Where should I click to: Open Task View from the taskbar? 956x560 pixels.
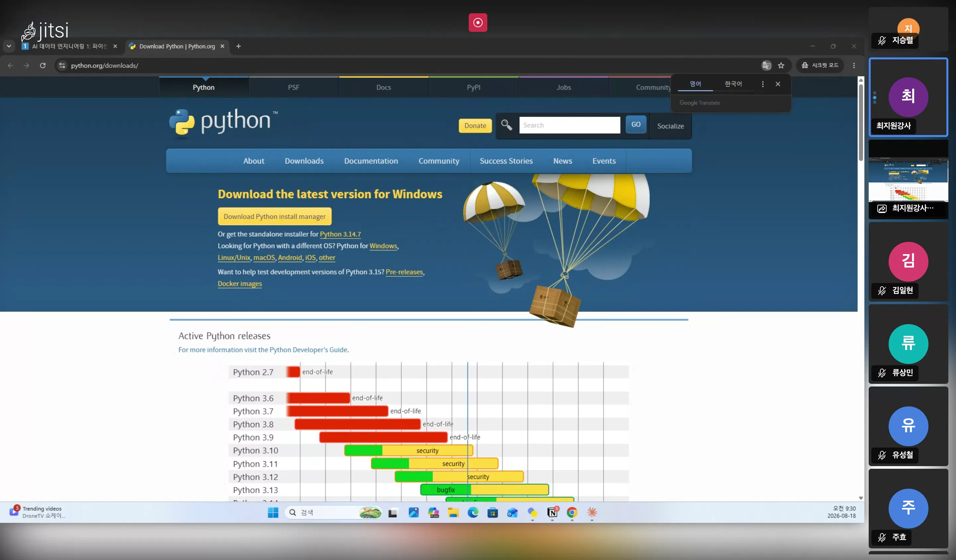393,513
